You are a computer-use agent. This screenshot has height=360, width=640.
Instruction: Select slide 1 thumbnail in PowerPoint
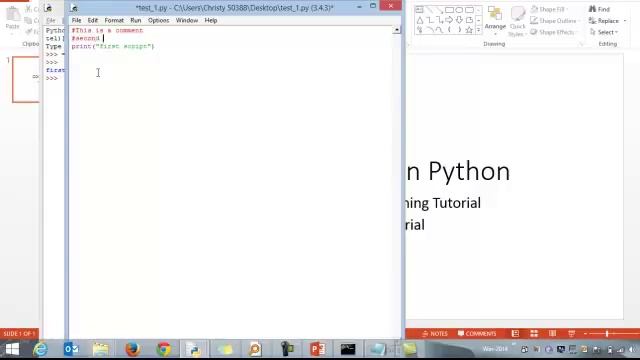[26, 79]
